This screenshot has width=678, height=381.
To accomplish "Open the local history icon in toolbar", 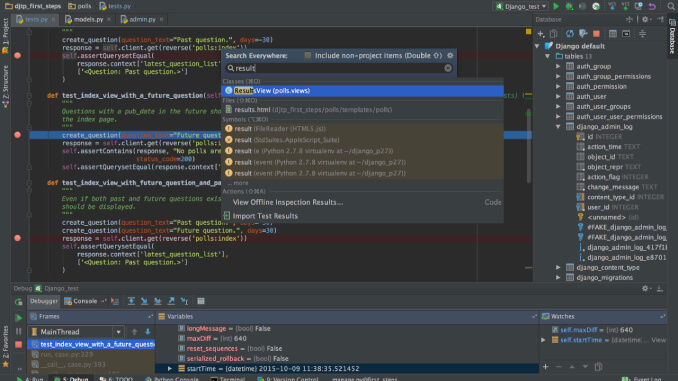I will click(639, 6).
